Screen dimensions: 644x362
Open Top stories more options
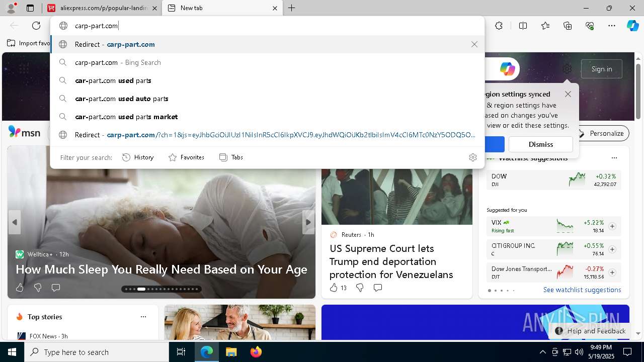point(143,317)
